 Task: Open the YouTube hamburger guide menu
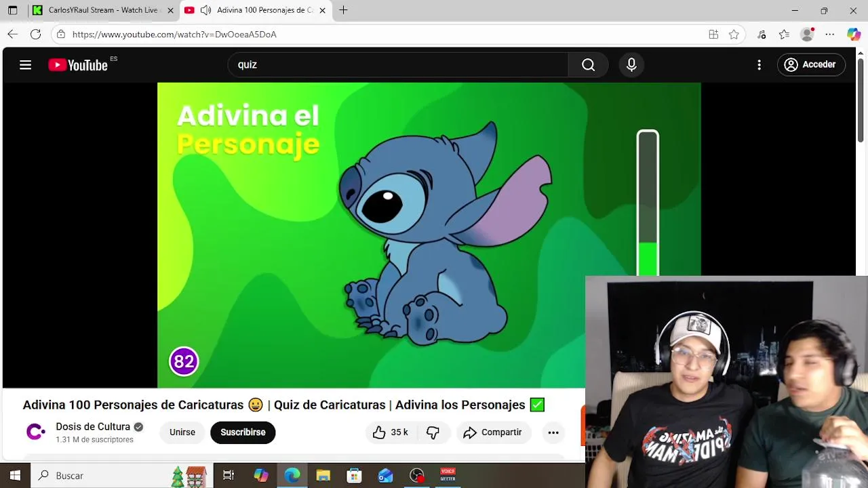tap(25, 65)
